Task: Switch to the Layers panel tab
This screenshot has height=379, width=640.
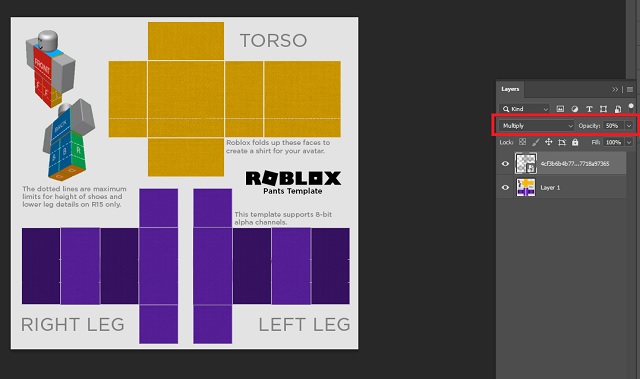Action: click(510, 89)
